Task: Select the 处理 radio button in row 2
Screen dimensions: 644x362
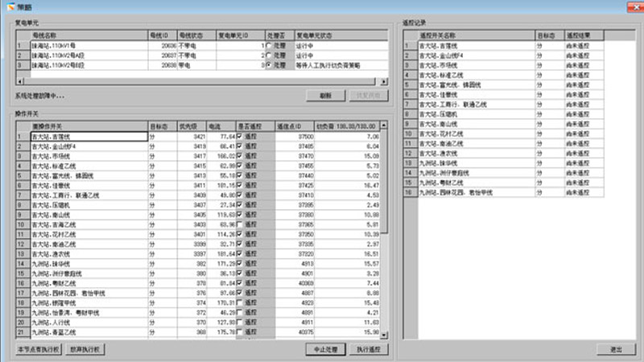Action: point(269,55)
